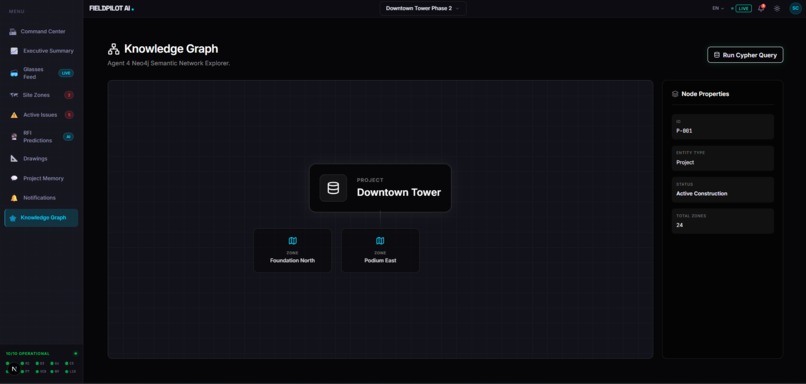Click the Drawings ruler triangle icon
The image size is (806, 384).
tap(14, 159)
